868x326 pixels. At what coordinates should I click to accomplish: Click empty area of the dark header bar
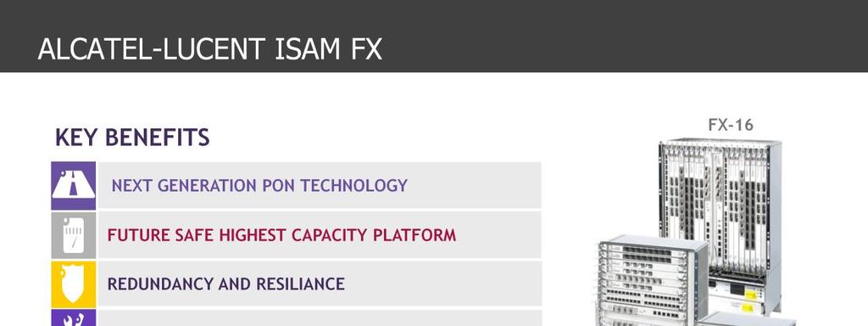[x=609, y=36]
